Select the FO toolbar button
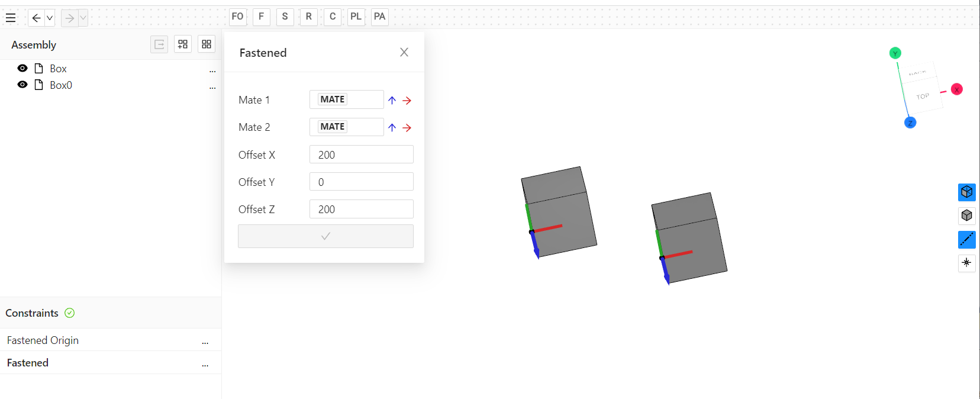 pos(237,17)
